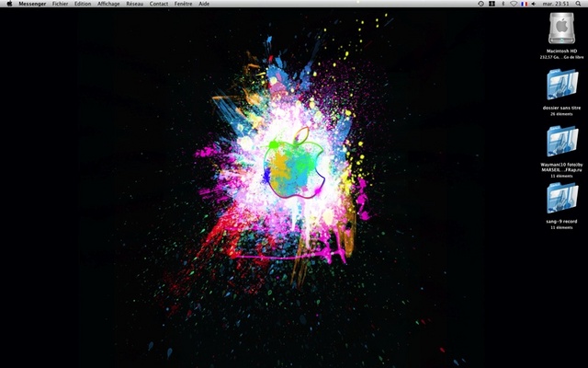Click the Wayman(10 foto)by MARSEIL label

(x=561, y=167)
